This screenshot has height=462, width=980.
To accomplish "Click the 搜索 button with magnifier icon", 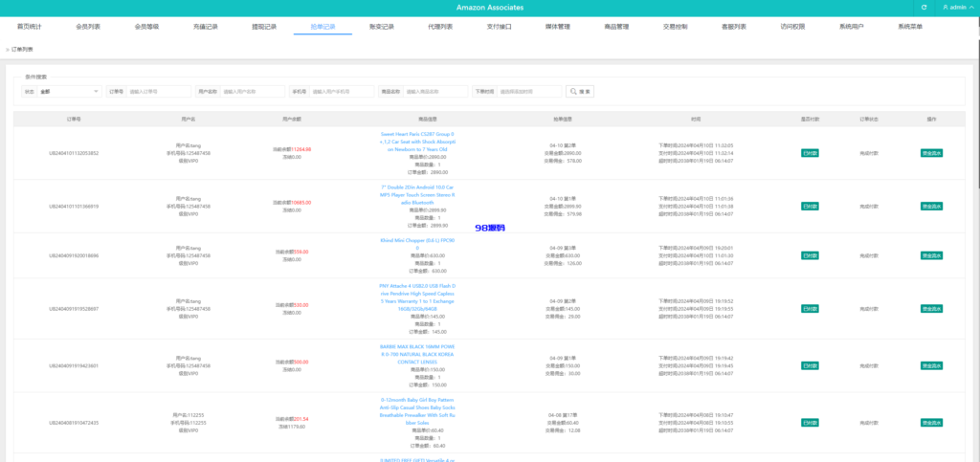I will click(580, 91).
